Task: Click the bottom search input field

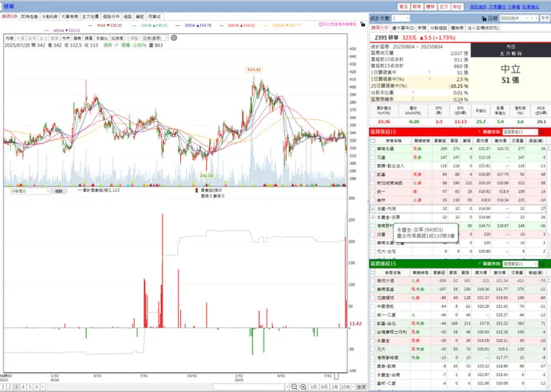Action: click(x=249, y=387)
